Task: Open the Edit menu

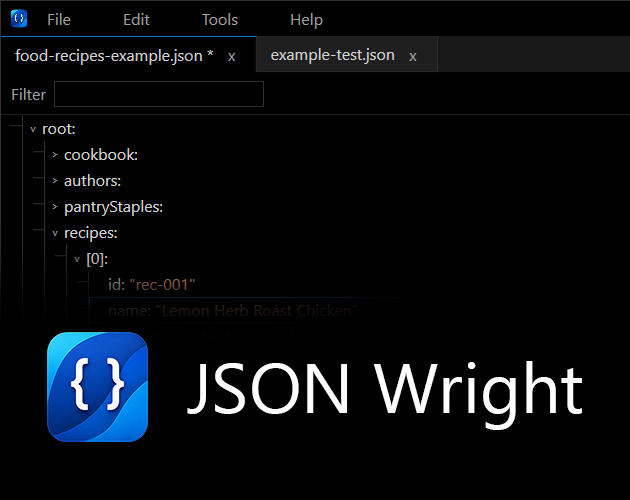Action: tap(136, 20)
